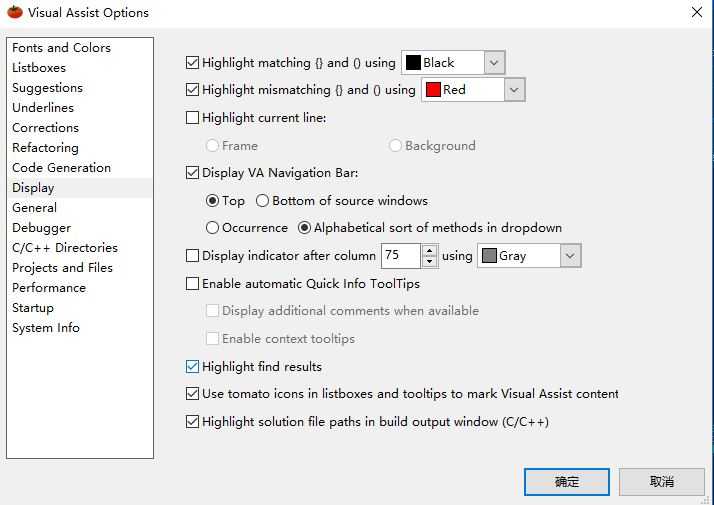The image size is (714, 505).
Task: Enable Highlight current line checkbox
Action: [x=193, y=117]
